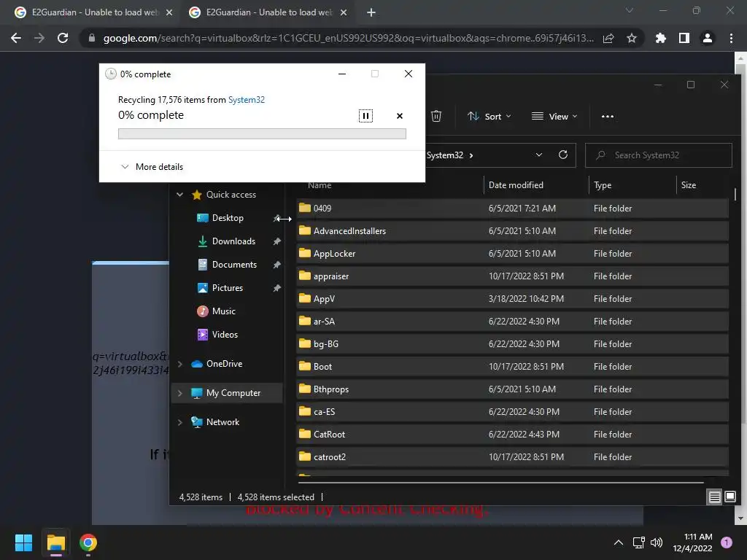The width and height of the screenshot is (747, 560).
Task: Switch to large thumbnails view icon
Action: point(729,497)
